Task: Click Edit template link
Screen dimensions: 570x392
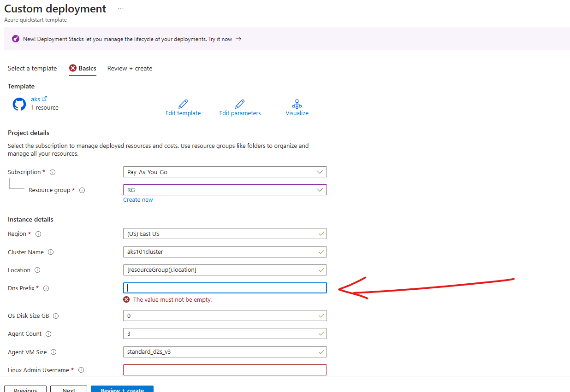Action: [183, 113]
